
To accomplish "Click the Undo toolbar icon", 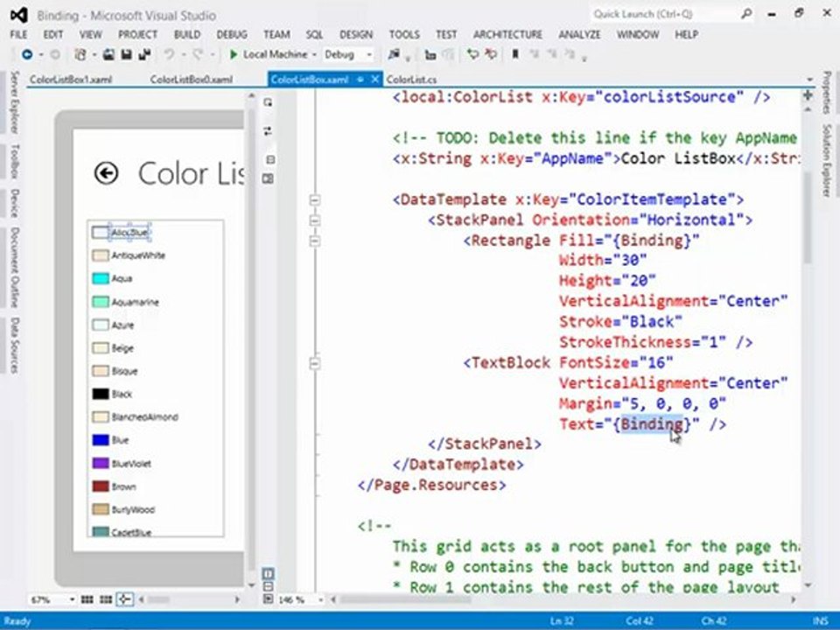I will (x=169, y=54).
